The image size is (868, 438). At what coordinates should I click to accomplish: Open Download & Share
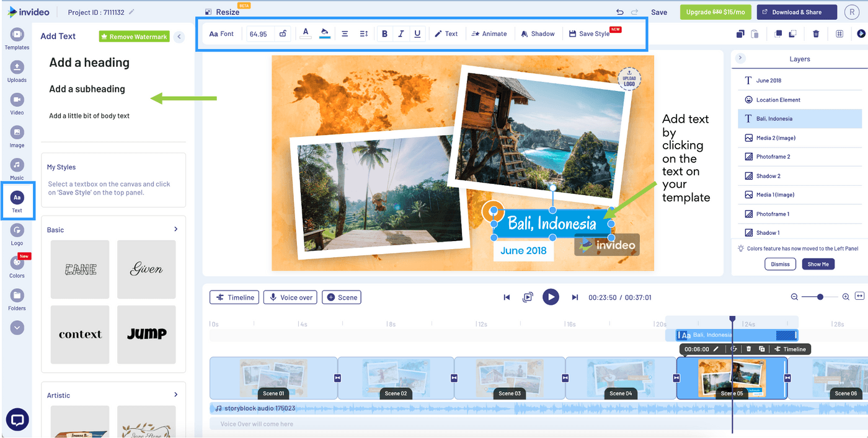point(797,12)
